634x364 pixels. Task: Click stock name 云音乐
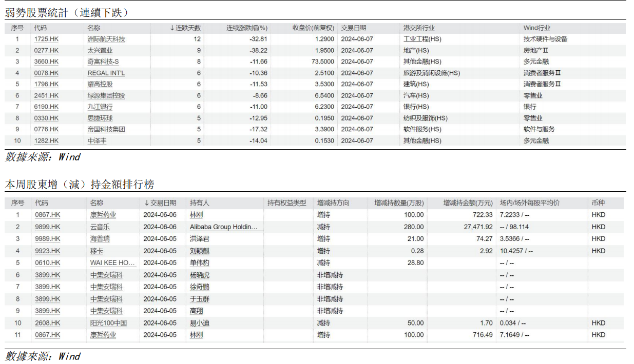[100, 227]
